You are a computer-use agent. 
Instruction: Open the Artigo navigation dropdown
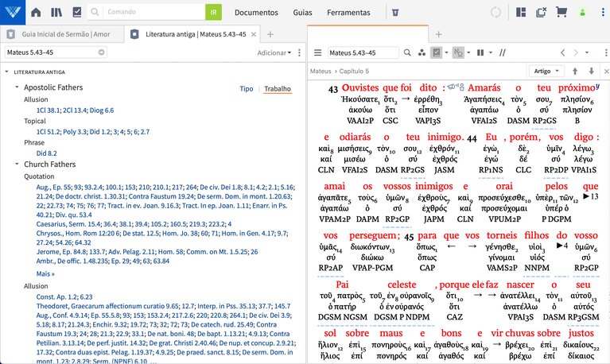[x=546, y=72]
